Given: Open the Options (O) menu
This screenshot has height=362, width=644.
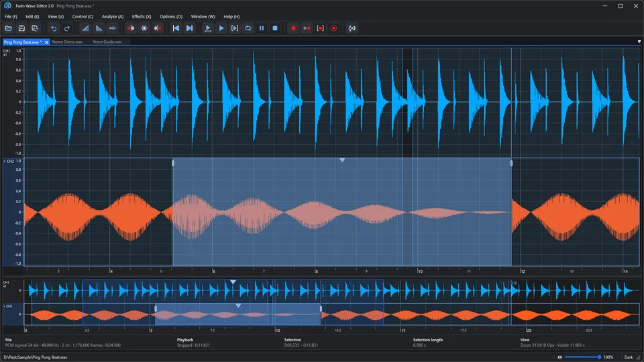Looking at the screenshot, I should pos(171,16).
